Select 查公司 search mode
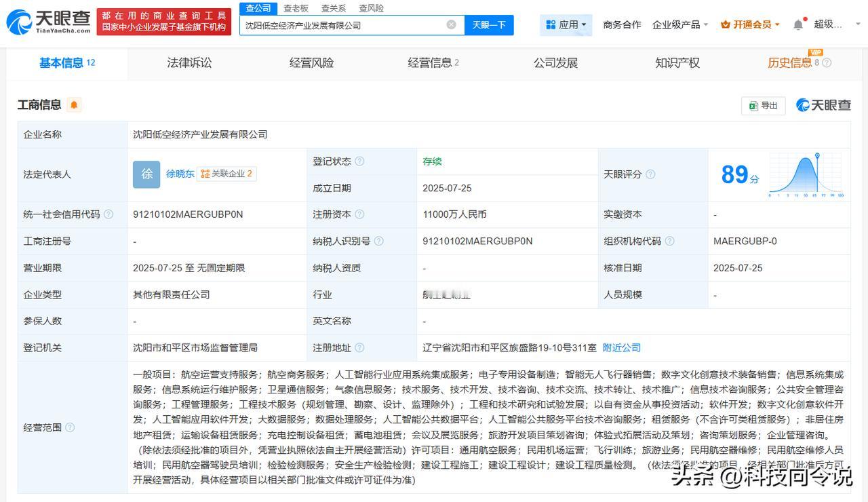 [258, 8]
